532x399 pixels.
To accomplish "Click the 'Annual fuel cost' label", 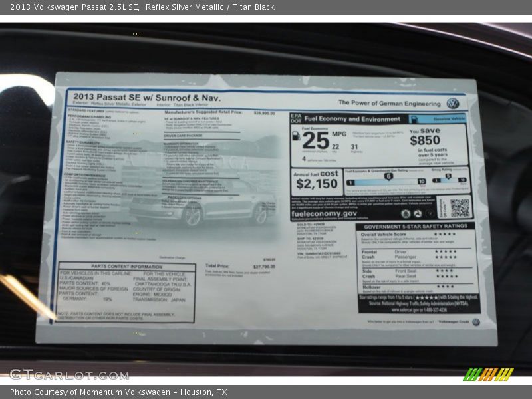I will point(316,174).
